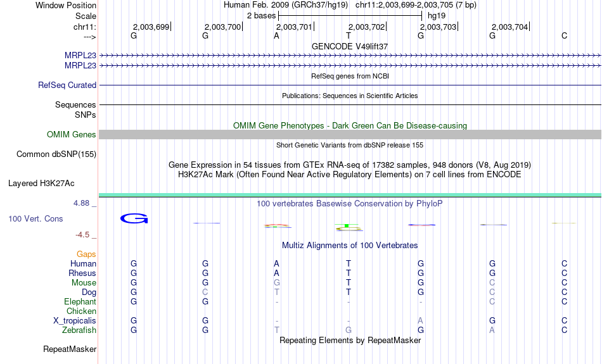Click the RepeatMasker track label
Screen dimensions: 602x364
tap(70, 349)
